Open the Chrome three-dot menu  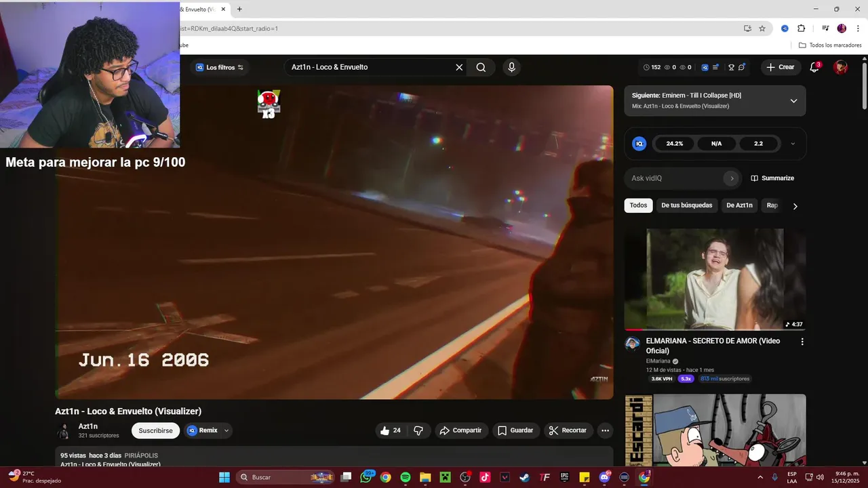coord(858,28)
